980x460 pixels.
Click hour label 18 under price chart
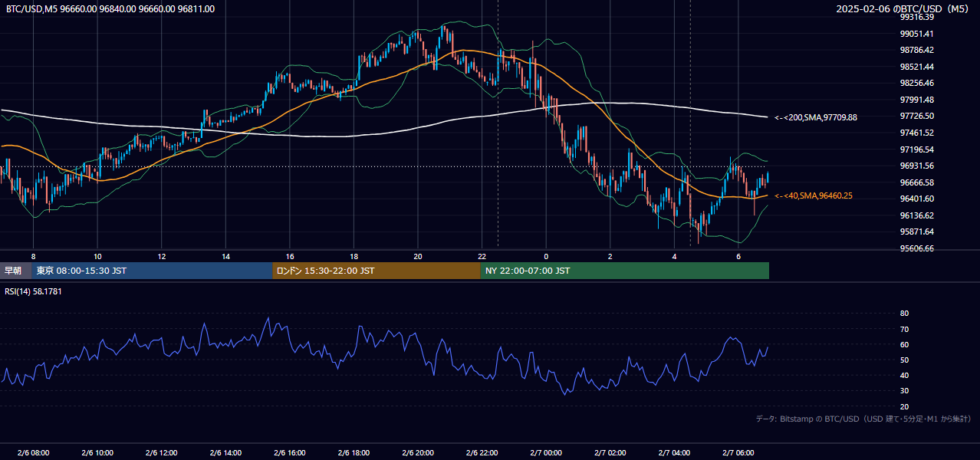tap(354, 256)
